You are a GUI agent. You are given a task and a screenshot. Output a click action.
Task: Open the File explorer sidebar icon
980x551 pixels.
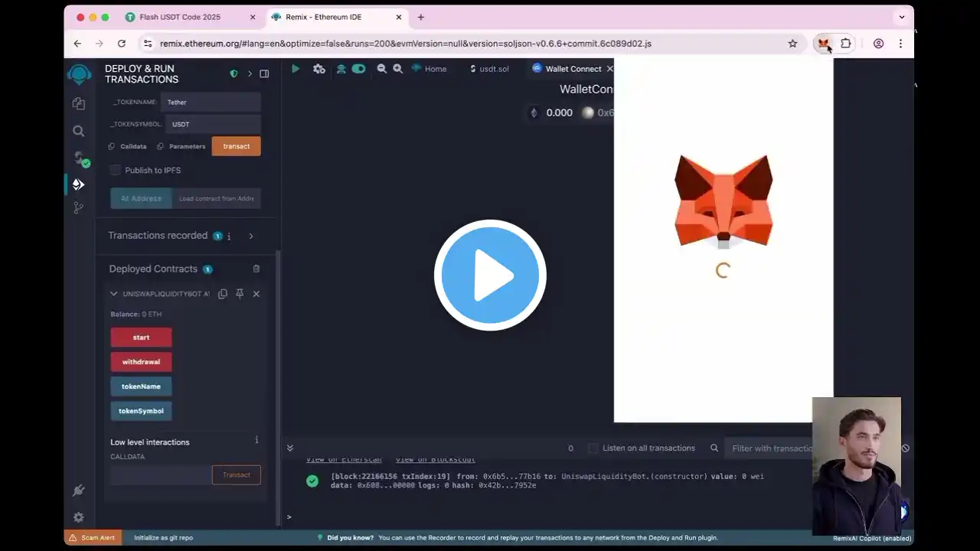[x=79, y=103]
